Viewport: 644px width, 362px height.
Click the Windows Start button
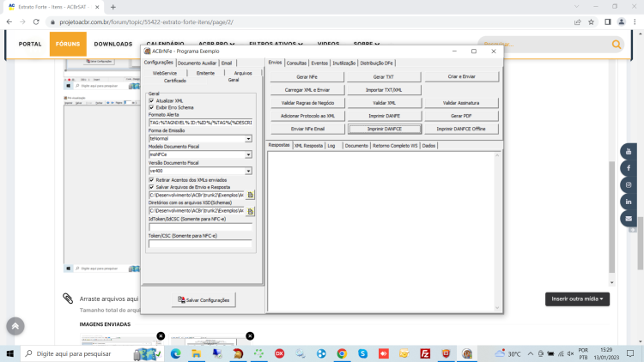coord(9,353)
